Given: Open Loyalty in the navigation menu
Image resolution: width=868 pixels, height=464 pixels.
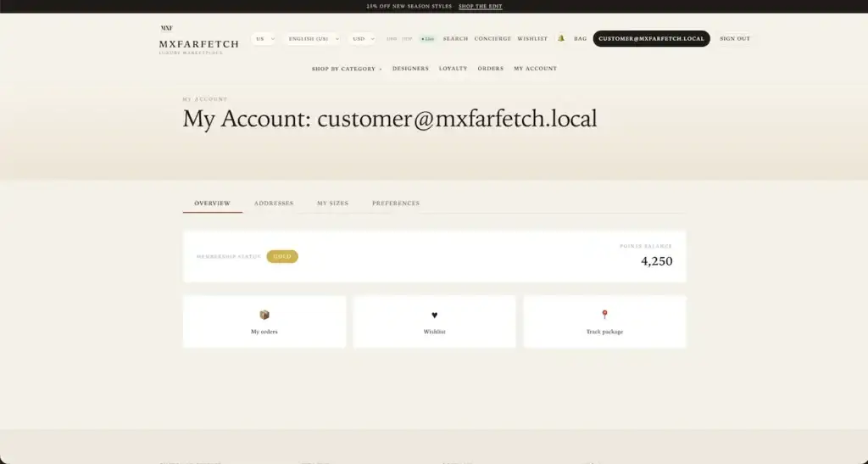Looking at the screenshot, I should coord(453,69).
